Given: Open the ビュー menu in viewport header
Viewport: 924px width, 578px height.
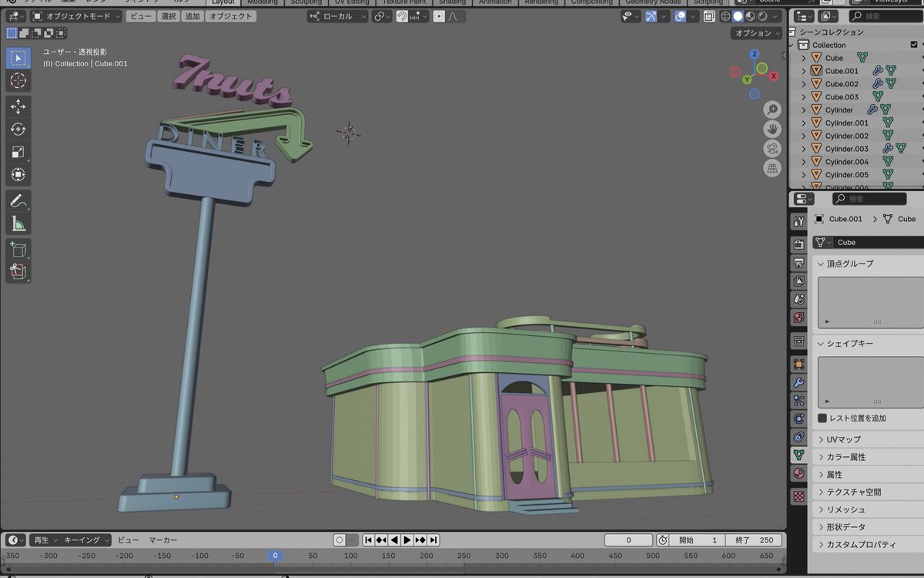Looking at the screenshot, I should click(139, 16).
